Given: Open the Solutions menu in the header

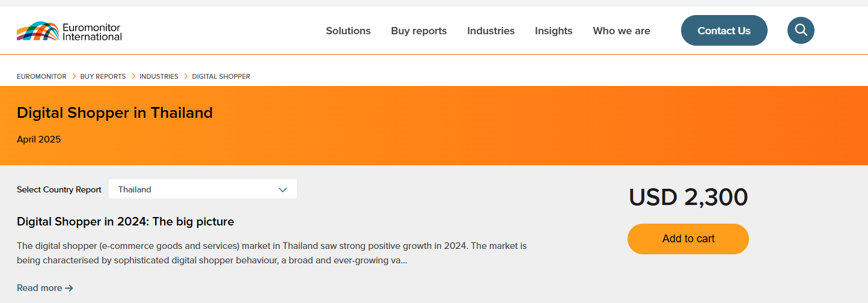Looking at the screenshot, I should click(348, 31).
